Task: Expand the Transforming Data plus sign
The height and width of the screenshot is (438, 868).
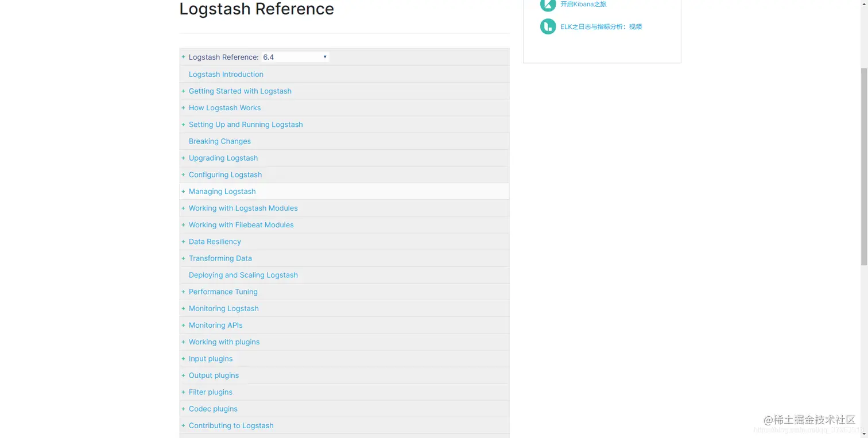Action: tap(183, 258)
